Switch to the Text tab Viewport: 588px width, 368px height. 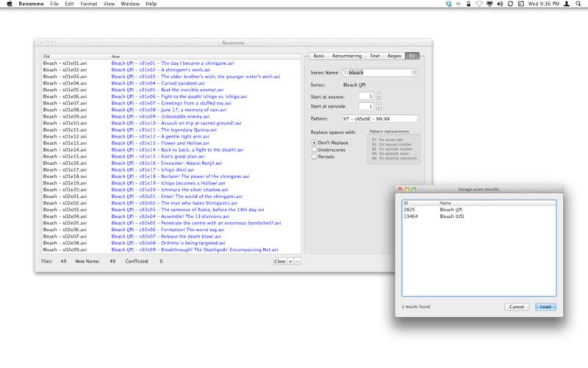click(x=375, y=56)
